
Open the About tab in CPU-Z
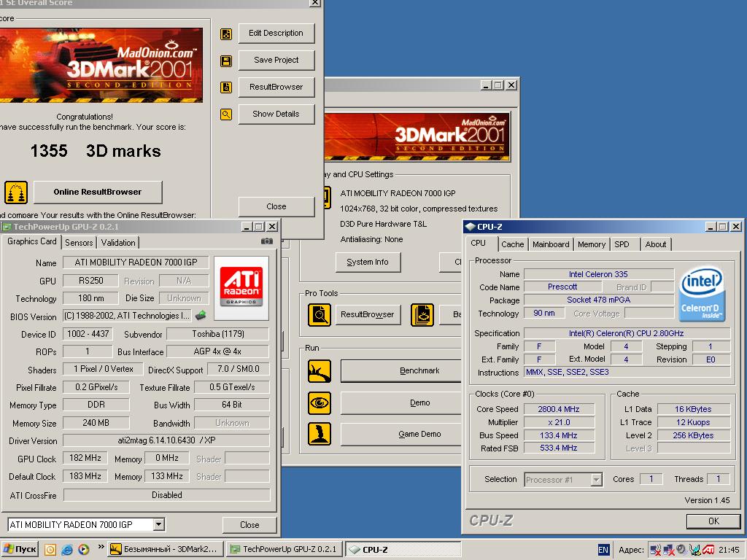[656, 244]
